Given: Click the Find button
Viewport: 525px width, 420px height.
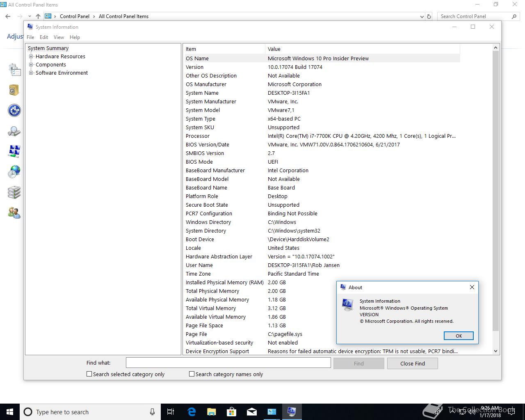Looking at the screenshot, I should coord(359,363).
